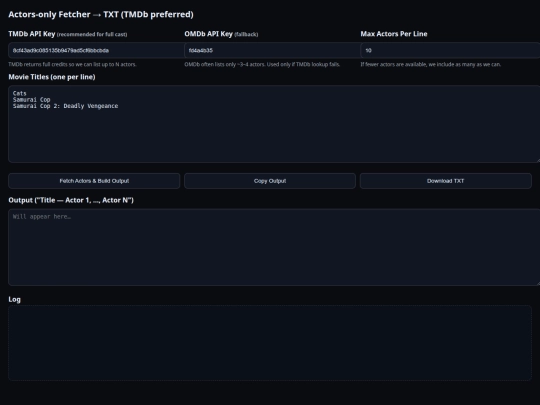This screenshot has width=540, height=405.
Task: Click the 'Actors-only Fetcher → TXT' page heading
Action: 101,14
